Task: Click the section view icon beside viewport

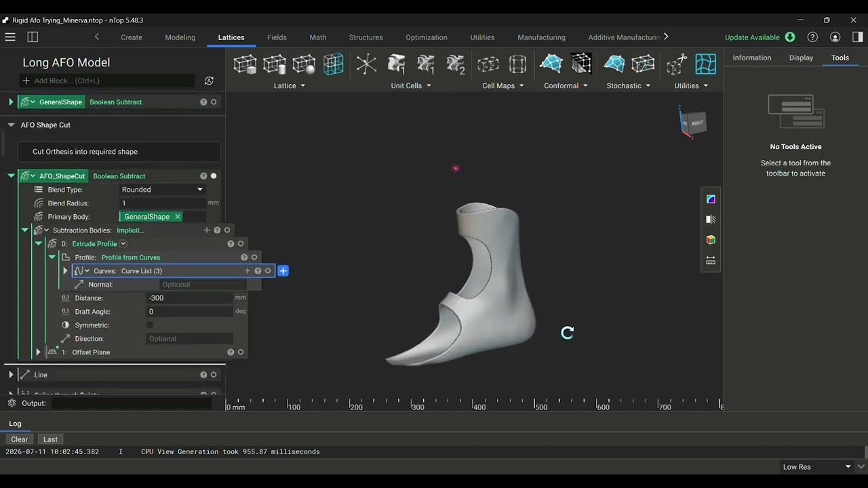Action: pos(711,220)
